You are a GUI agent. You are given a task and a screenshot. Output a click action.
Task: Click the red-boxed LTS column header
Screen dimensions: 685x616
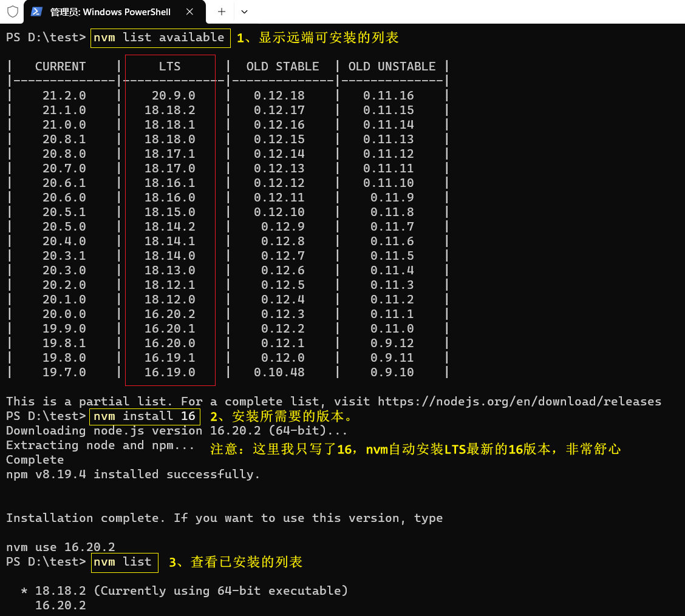169,66
